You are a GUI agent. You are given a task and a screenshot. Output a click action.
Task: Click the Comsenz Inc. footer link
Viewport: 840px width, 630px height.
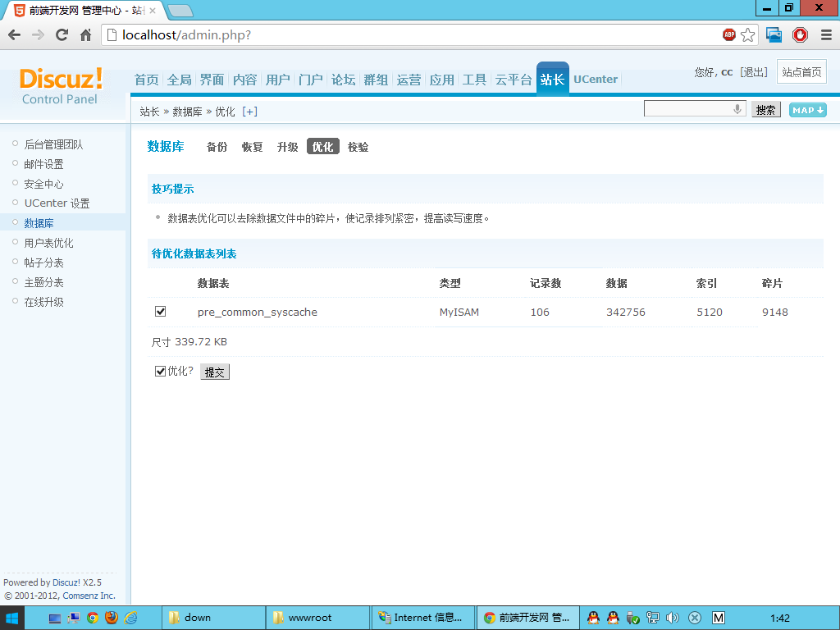click(x=89, y=596)
